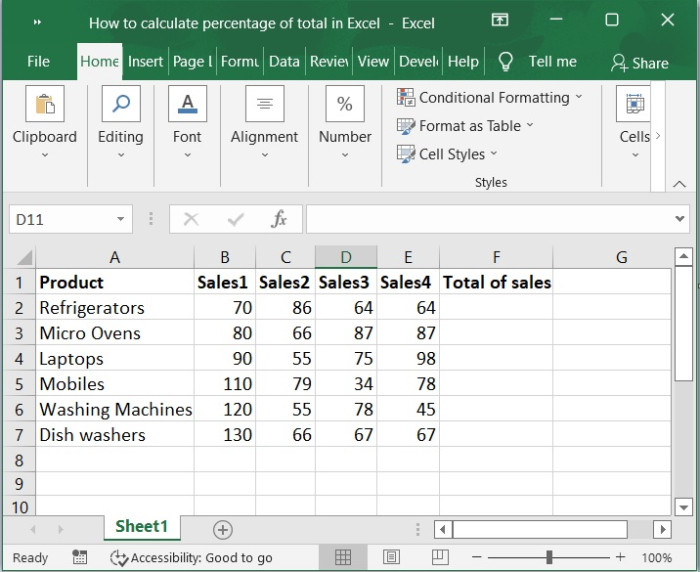The width and height of the screenshot is (700, 572).
Task: Switch to Normal view in status bar
Action: point(343,557)
